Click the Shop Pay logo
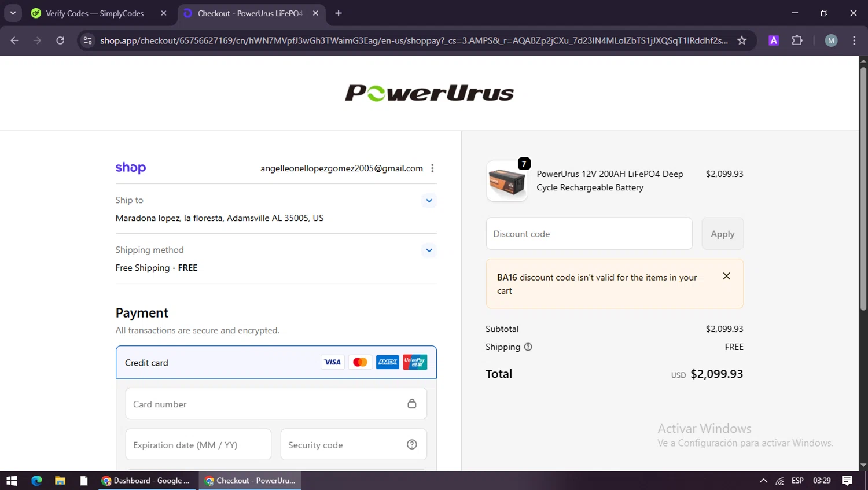Viewport: 868px width, 490px height. pos(131,168)
